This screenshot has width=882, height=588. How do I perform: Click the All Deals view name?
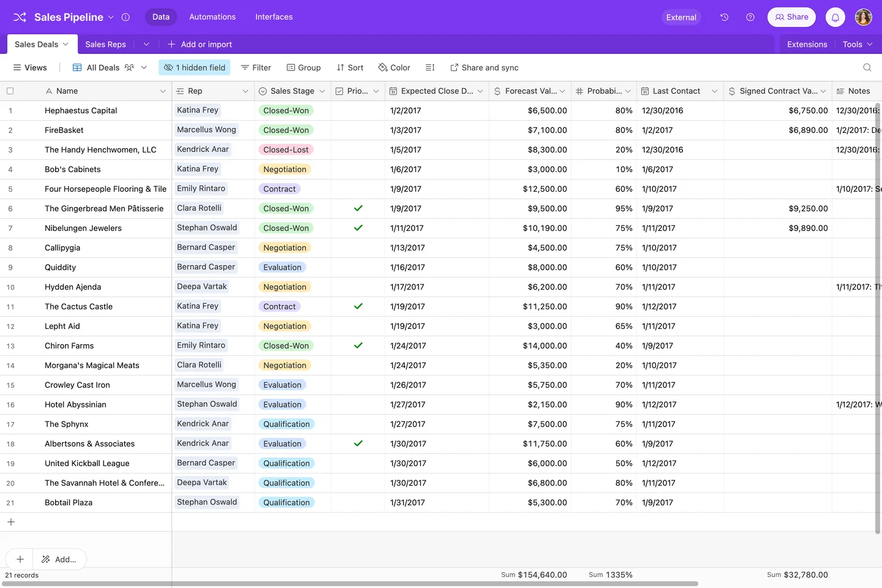point(103,67)
